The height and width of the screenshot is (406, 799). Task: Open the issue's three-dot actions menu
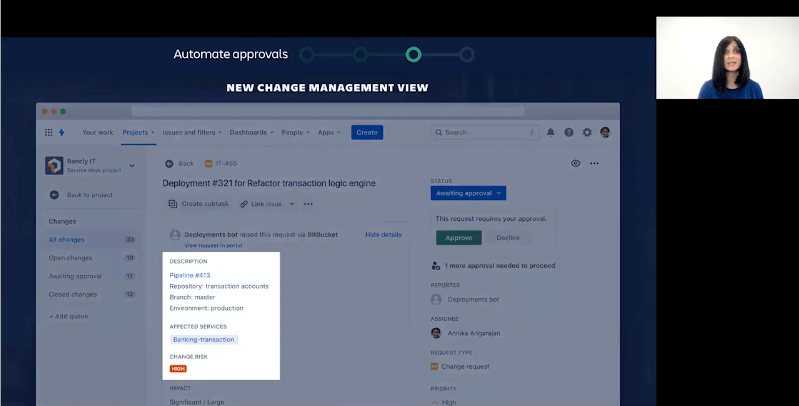tap(594, 163)
